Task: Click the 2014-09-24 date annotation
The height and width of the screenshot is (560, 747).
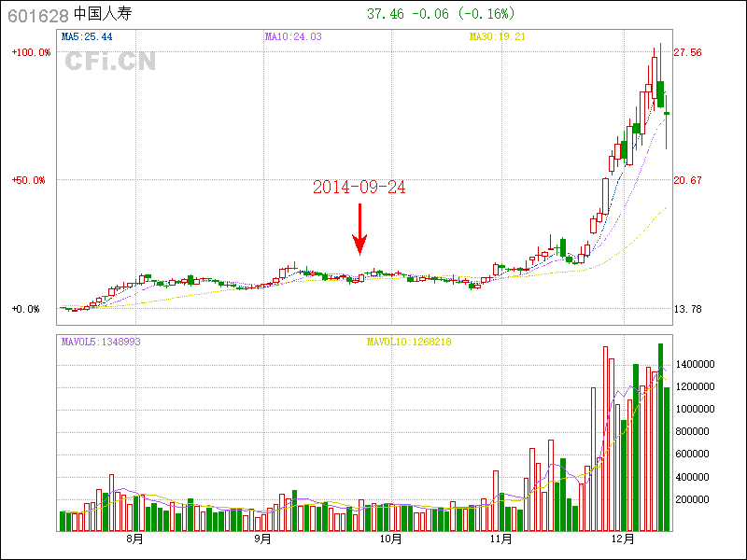Action: click(359, 187)
